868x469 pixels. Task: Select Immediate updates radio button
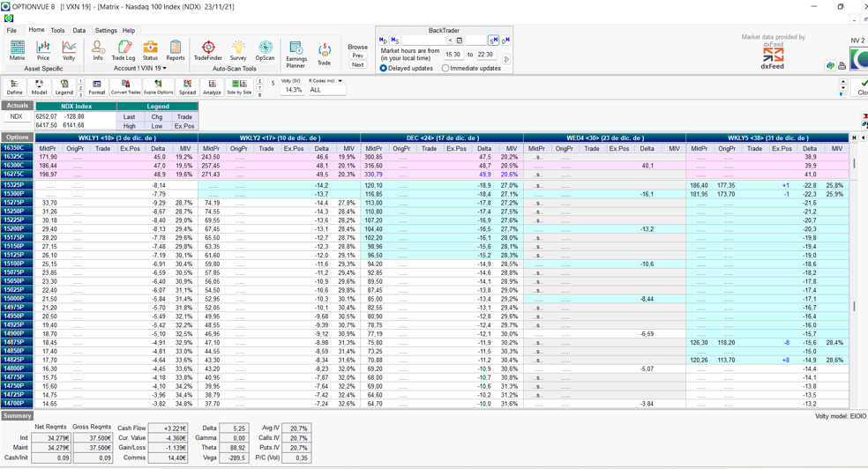[445, 68]
